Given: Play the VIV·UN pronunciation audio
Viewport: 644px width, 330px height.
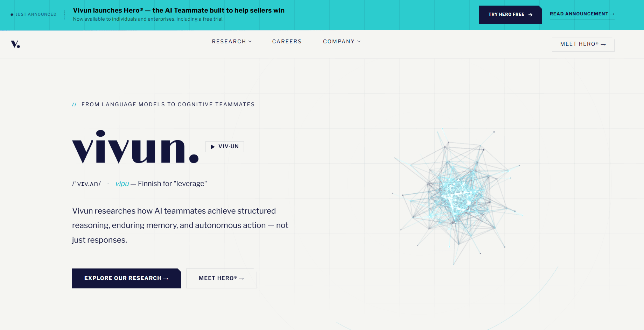Looking at the screenshot, I should [x=225, y=146].
